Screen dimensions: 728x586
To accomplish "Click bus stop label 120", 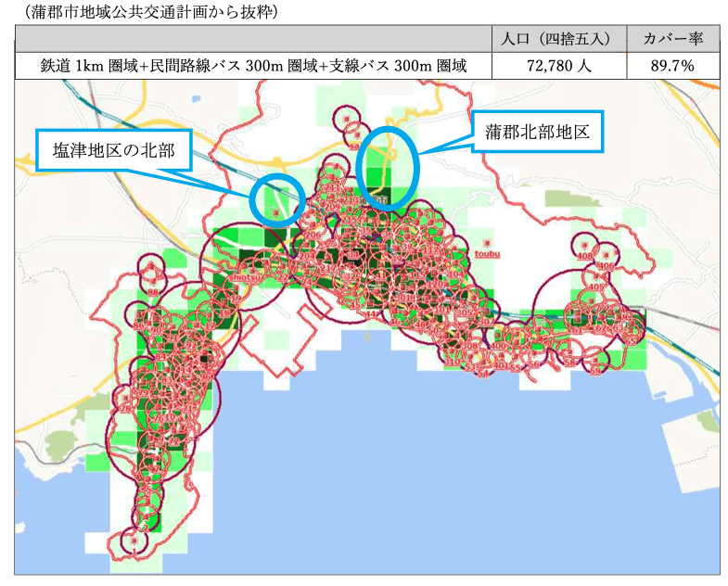I will pyautogui.click(x=436, y=284).
